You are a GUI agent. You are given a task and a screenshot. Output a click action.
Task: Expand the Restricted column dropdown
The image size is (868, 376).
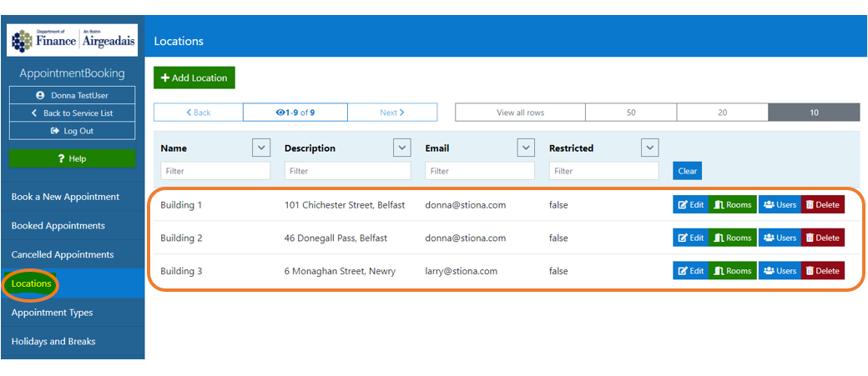point(649,148)
